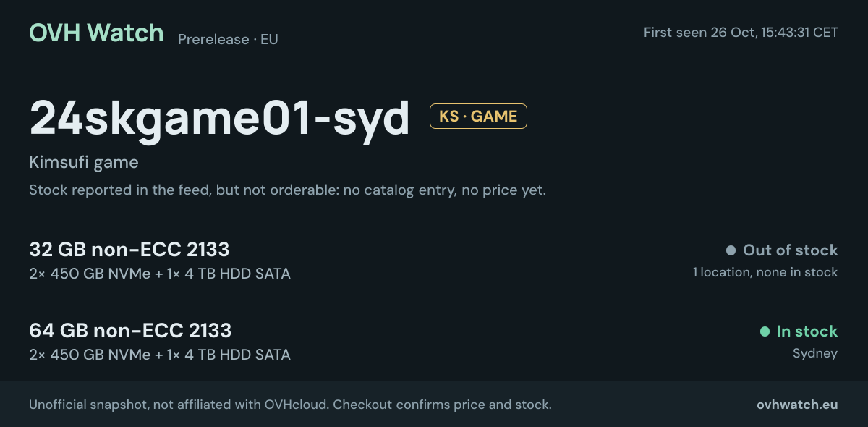Viewport: 868px width, 427px height.
Task: Click the 64 GB row storage description
Action: click(160, 355)
